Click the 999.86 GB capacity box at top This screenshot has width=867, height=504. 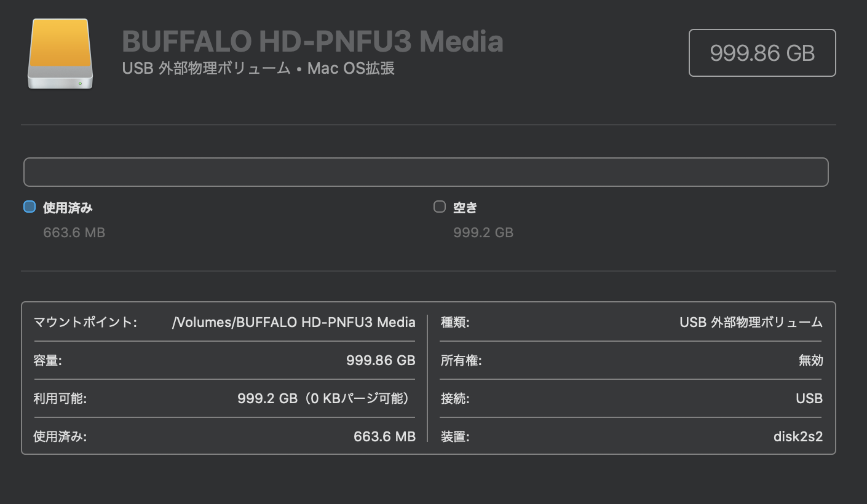(x=762, y=53)
